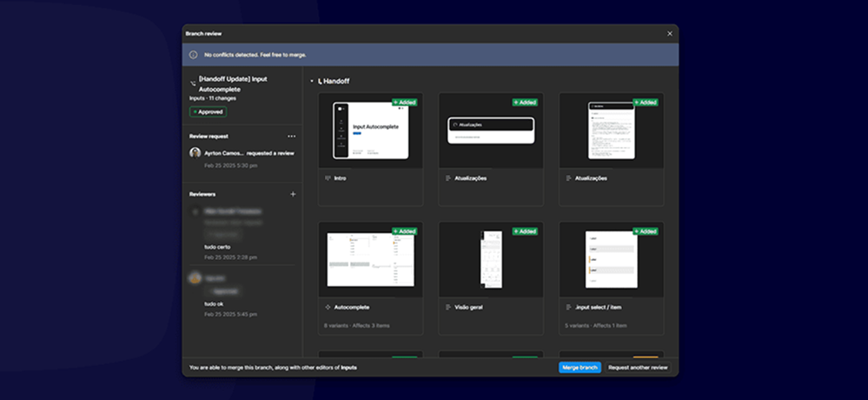This screenshot has width=868, height=400.
Task: Click Ayrton Camos's avatar
Action: tap(195, 153)
